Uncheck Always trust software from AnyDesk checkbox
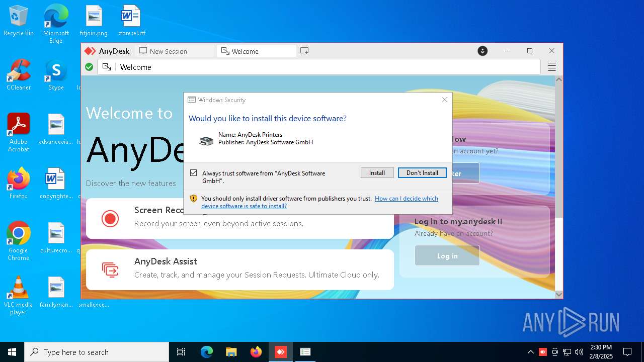Image resolution: width=644 pixels, height=362 pixels. (193, 173)
